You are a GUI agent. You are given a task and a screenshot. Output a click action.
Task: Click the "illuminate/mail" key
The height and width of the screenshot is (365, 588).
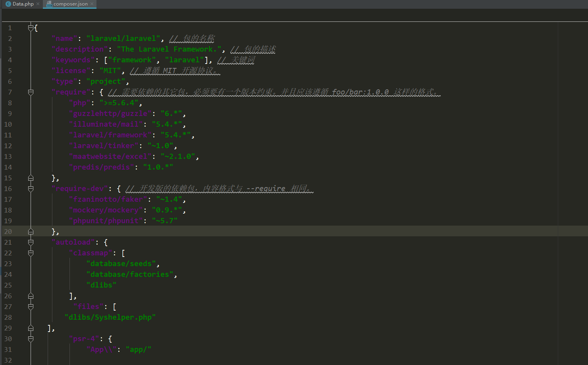tap(106, 124)
